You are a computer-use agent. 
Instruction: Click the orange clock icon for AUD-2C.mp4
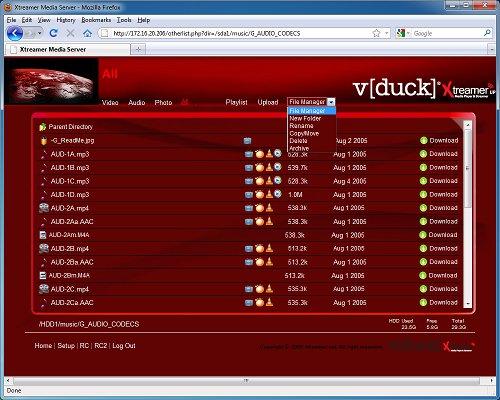click(x=259, y=289)
